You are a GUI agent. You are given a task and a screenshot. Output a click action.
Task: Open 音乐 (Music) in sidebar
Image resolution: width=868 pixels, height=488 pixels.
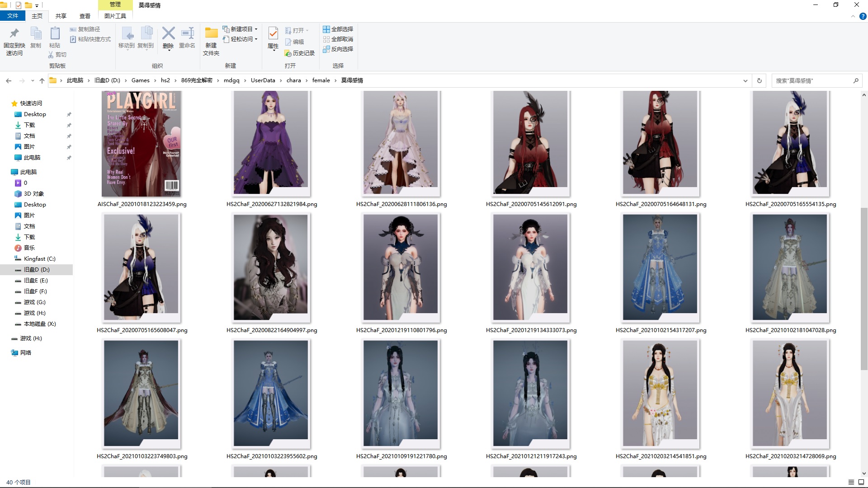point(29,248)
